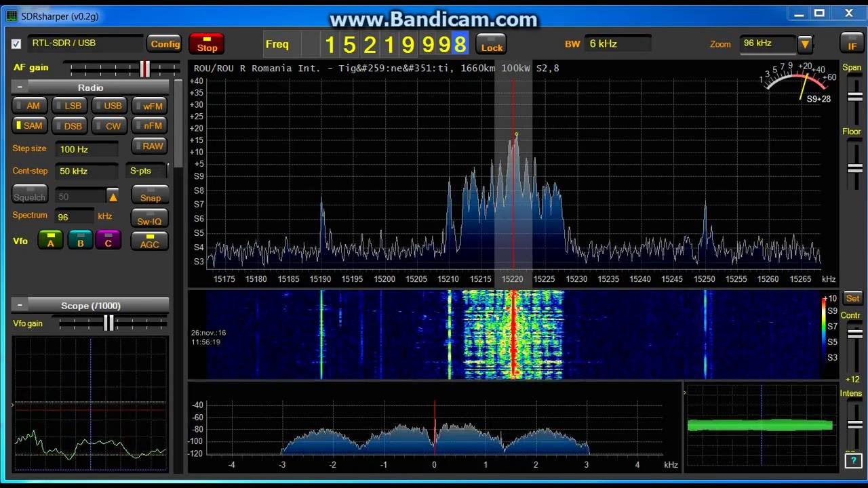Click the red tuning line in spectrum
The width and height of the screenshot is (868, 488).
coord(513,176)
